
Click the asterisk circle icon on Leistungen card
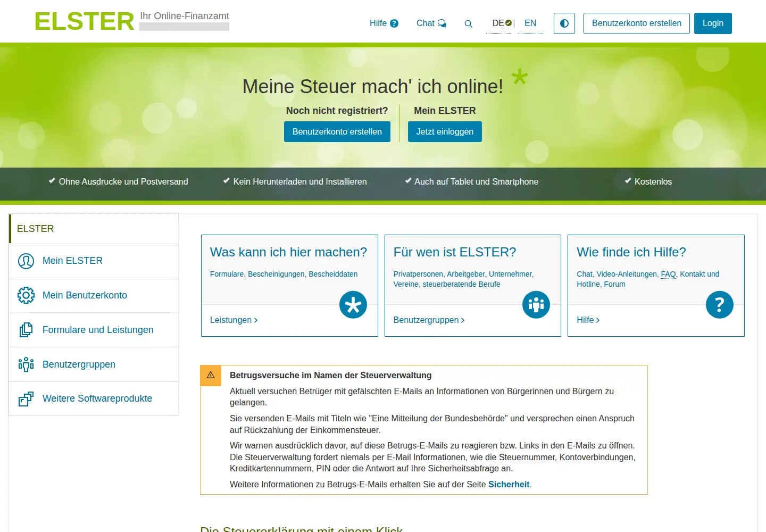[x=353, y=305]
